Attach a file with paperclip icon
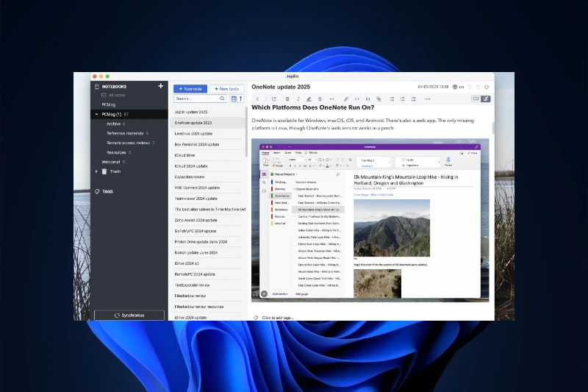Image resolution: width=588 pixels, height=392 pixels. pos(379,99)
